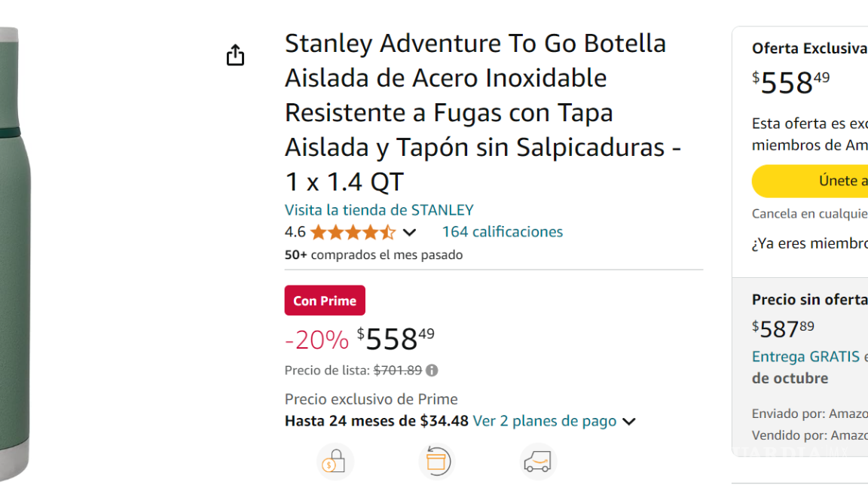Image resolution: width=868 pixels, height=488 pixels.
Task: Click the share icon above the product title
Action: 234,54
